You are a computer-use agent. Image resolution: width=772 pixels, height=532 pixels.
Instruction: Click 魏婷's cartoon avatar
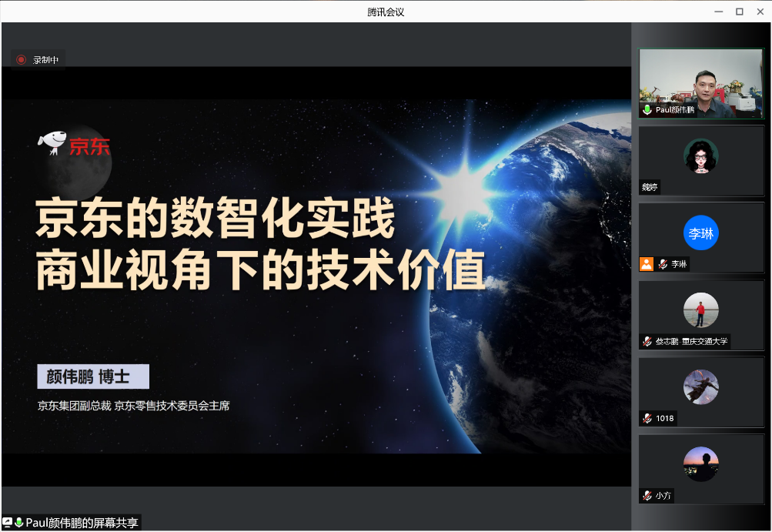701,156
